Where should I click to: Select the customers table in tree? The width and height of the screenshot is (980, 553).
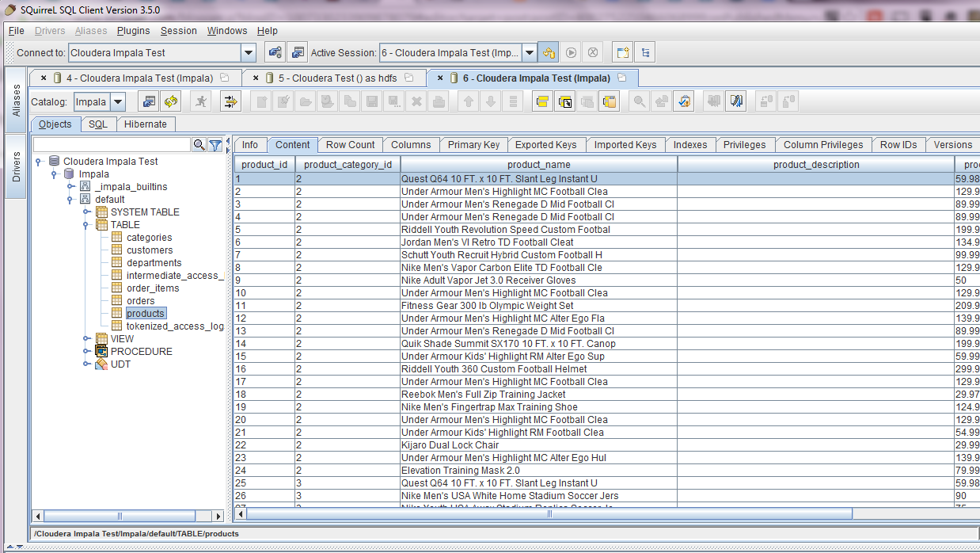(x=150, y=250)
